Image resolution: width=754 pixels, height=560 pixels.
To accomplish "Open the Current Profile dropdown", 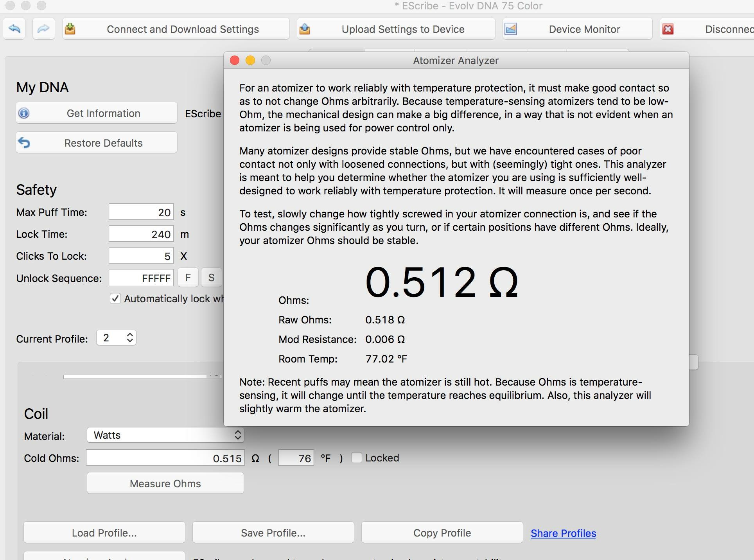I will (x=116, y=338).
